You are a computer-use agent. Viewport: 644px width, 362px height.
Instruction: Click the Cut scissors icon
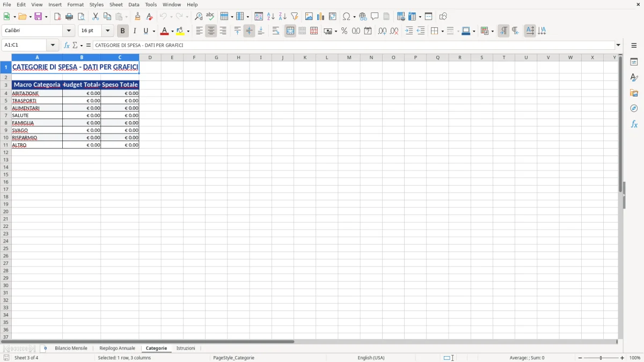click(x=96, y=17)
